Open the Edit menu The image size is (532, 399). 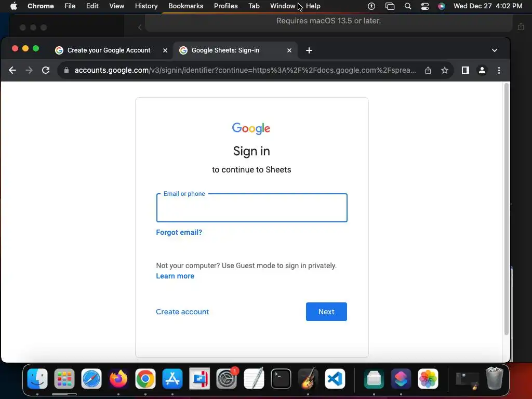pyautogui.click(x=92, y=6)
